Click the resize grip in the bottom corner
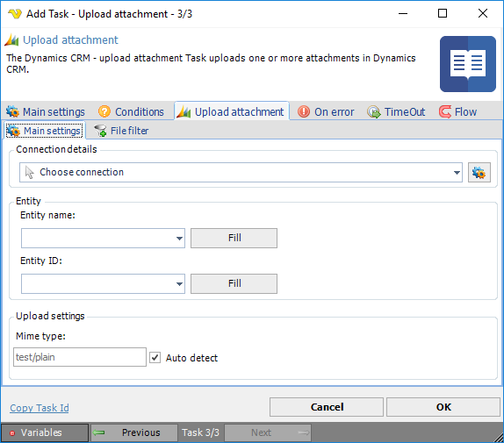The width and height of the screenshot is (504, 443). point(499,438)
